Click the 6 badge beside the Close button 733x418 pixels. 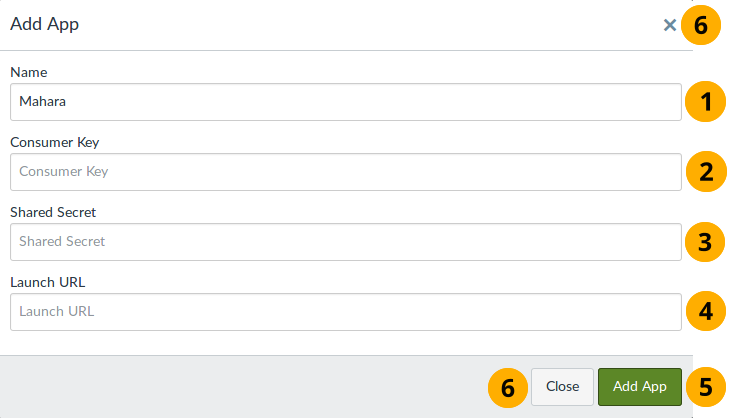click(508, 386)
